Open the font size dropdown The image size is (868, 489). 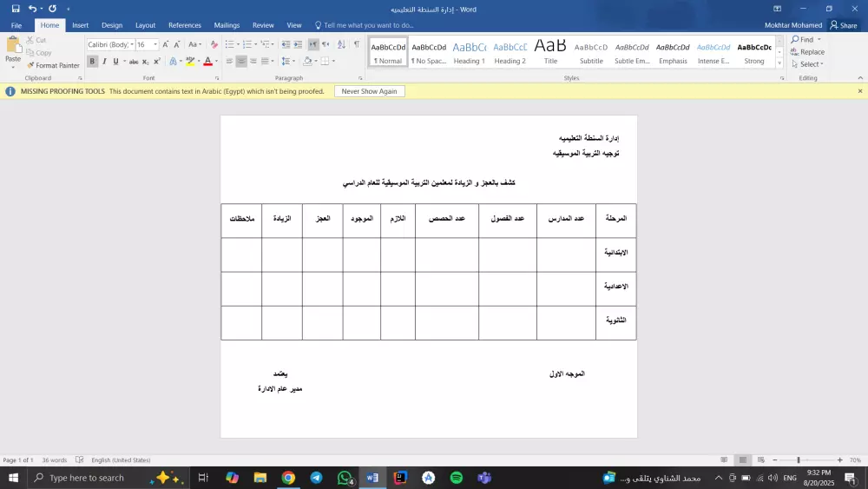pos(155,44)
